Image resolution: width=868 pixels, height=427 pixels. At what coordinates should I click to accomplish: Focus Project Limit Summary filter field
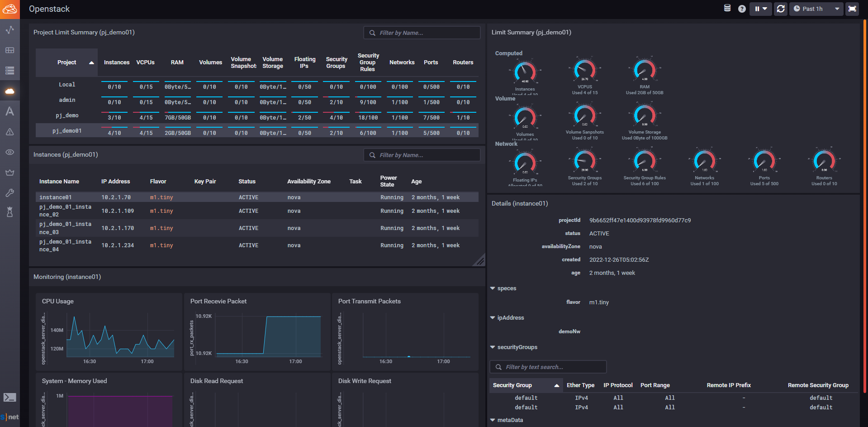point(422,33)
